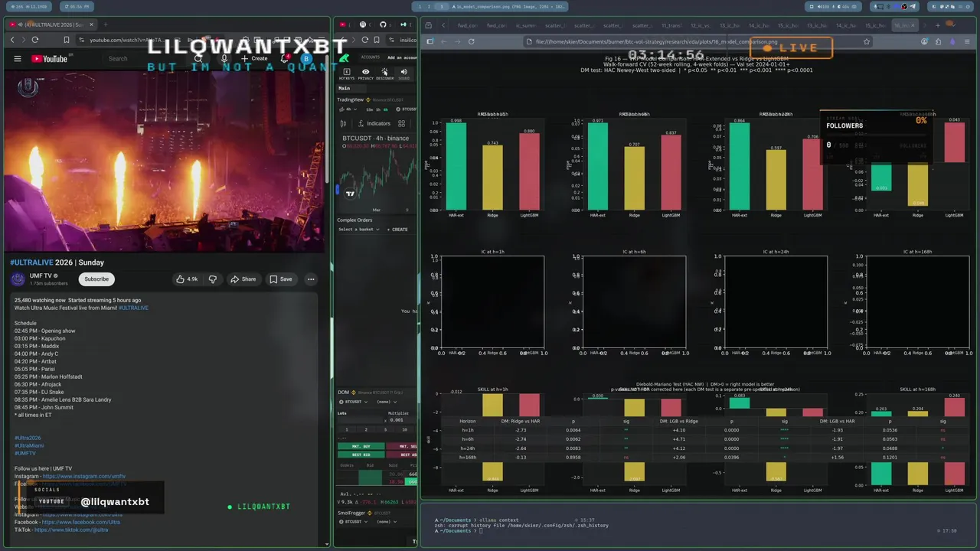
Task: Switch to first fwd_cor tab
Action: 467,25
